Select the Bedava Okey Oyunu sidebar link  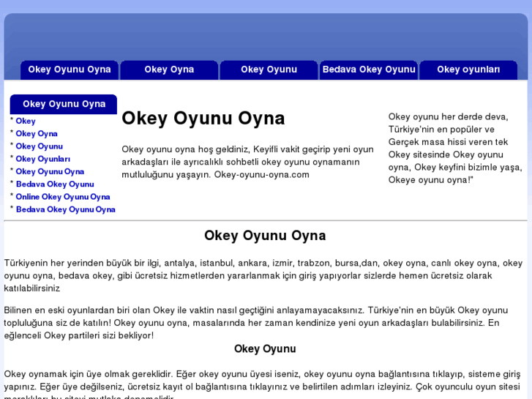click(x=55, y=184)
